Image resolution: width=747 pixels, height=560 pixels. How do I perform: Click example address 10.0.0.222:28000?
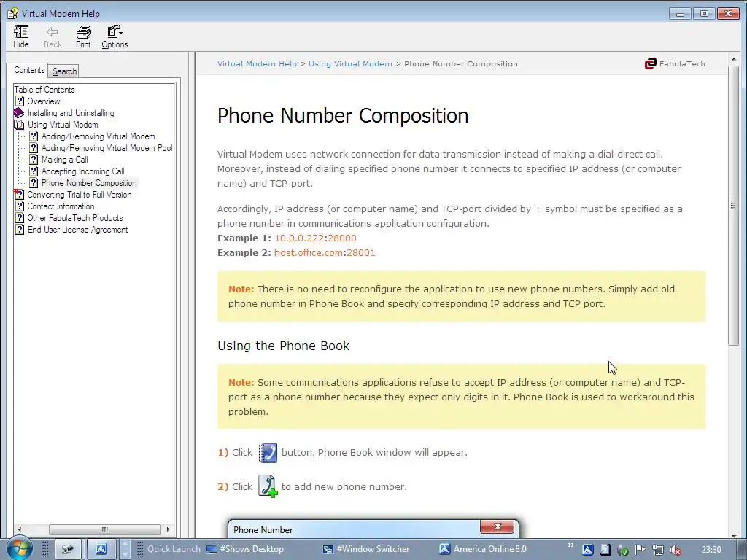pos(315,238)
